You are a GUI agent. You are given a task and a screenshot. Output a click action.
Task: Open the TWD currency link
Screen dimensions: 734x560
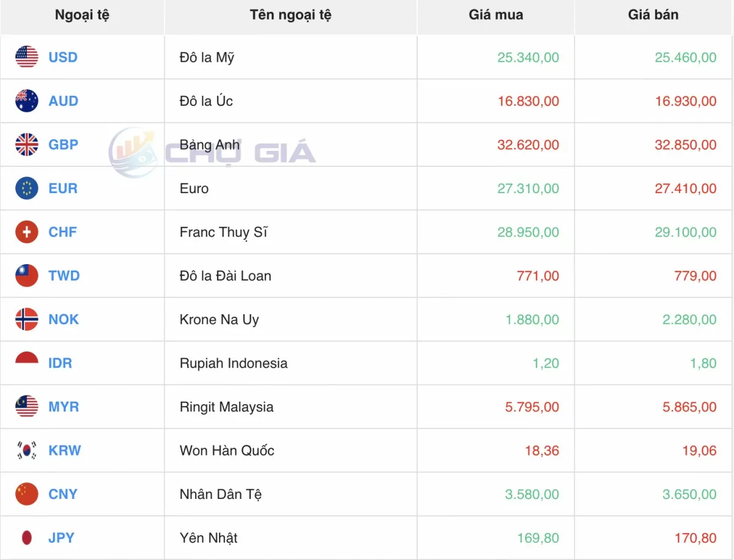[64, 276]
